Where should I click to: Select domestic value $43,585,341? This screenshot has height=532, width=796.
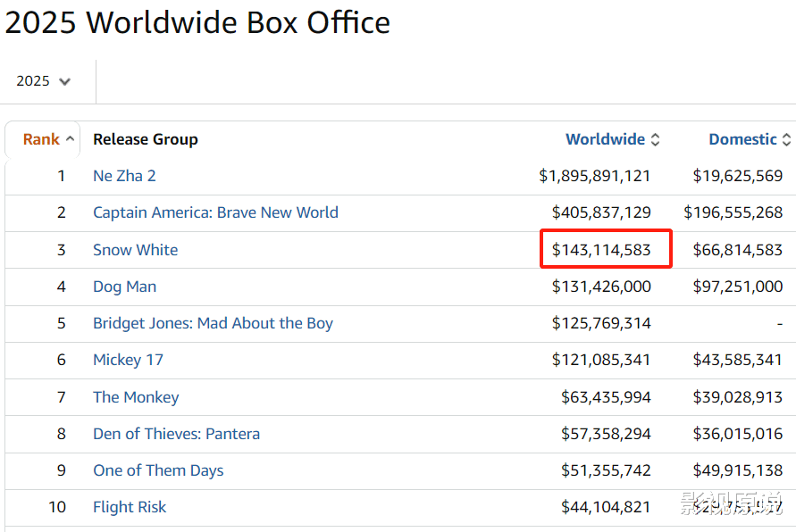(738, 360)
